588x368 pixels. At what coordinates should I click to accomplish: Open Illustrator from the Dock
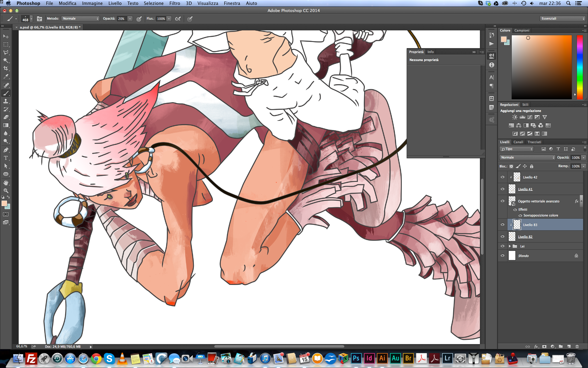tap(382, 358)
